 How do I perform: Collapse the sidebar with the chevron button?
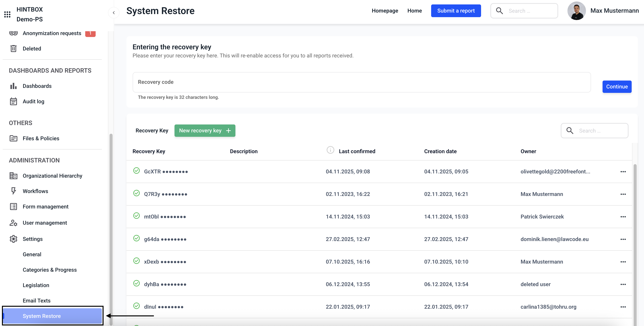(114, 13)
